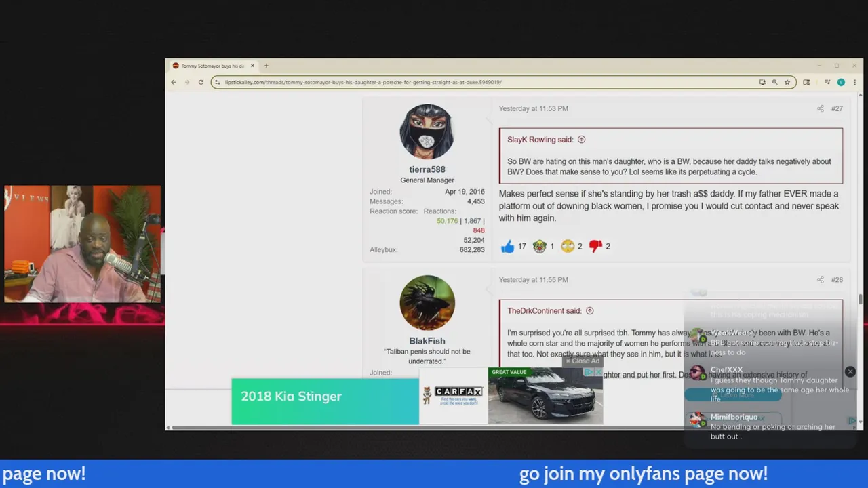Open BlakFish's avatar image
This screenshot has height=488, width=868.
pyautogui.click(x=427, y=302)
